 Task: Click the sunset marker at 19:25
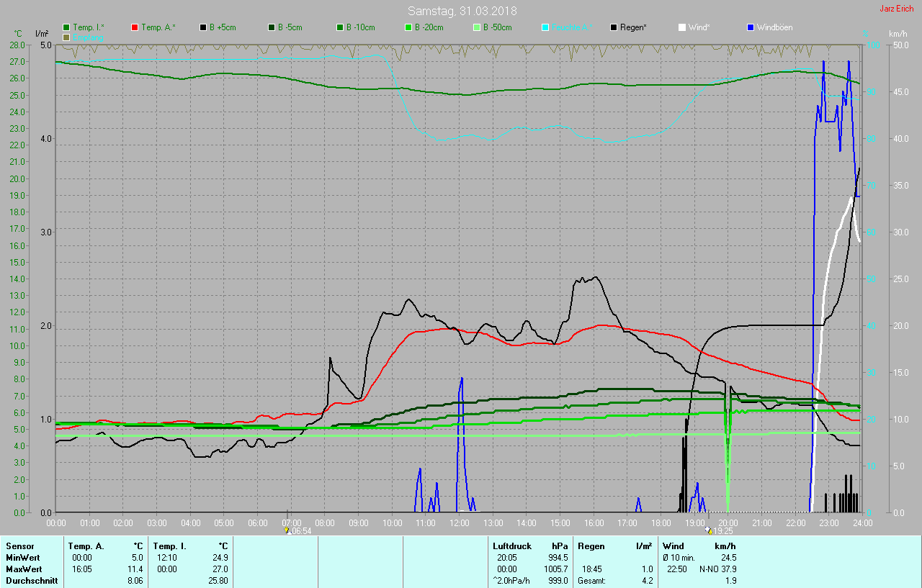click(709, 530)
